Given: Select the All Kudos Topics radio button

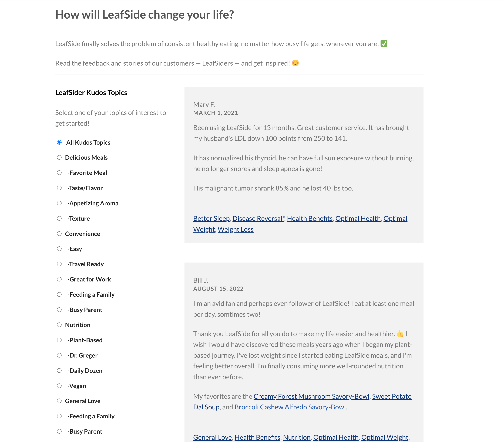Looking at the screenshot, I should (59, 142).
